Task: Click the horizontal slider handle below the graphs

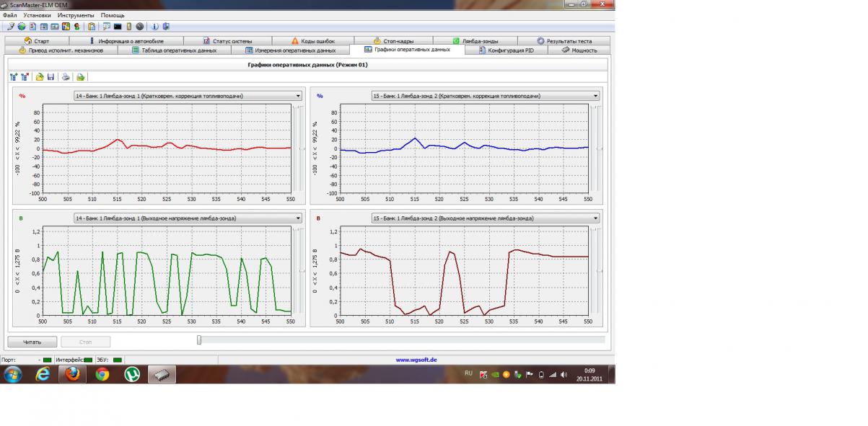Action: [x=199, y=340]
